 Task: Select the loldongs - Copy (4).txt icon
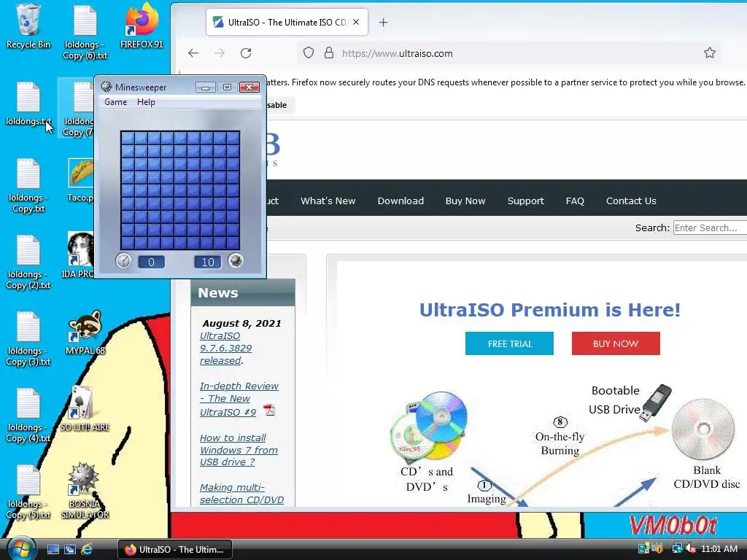tap(28, 415)
